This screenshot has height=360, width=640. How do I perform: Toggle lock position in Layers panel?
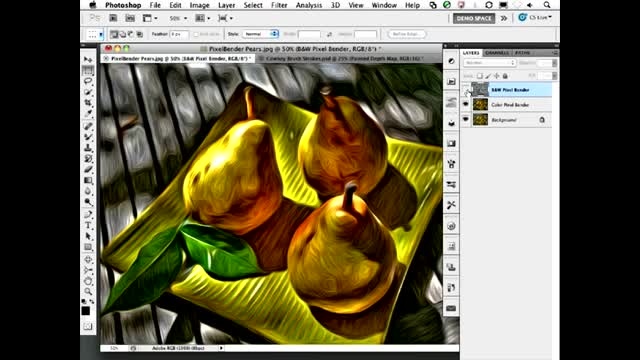(x=497, y=76)
